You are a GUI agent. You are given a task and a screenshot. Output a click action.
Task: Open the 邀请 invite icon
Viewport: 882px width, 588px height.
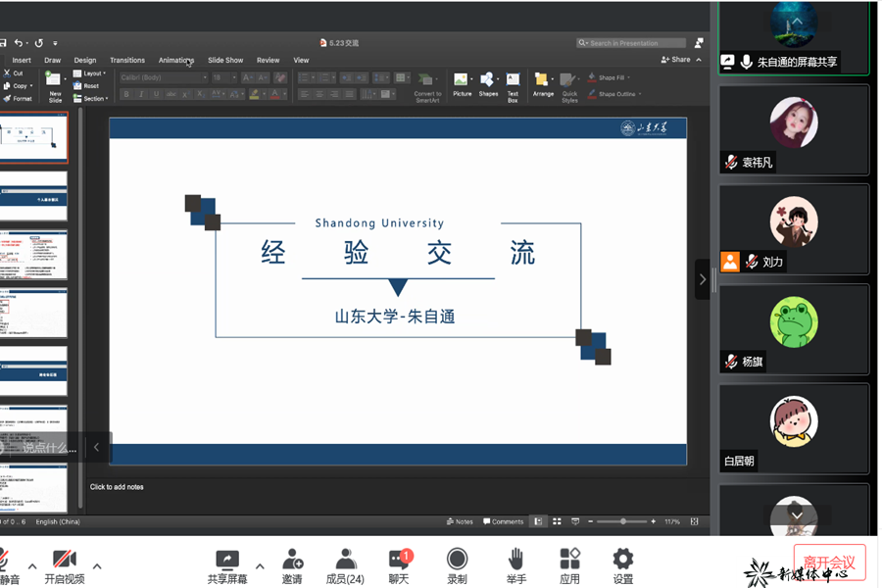pyautogui.click(x=292, y=560)
